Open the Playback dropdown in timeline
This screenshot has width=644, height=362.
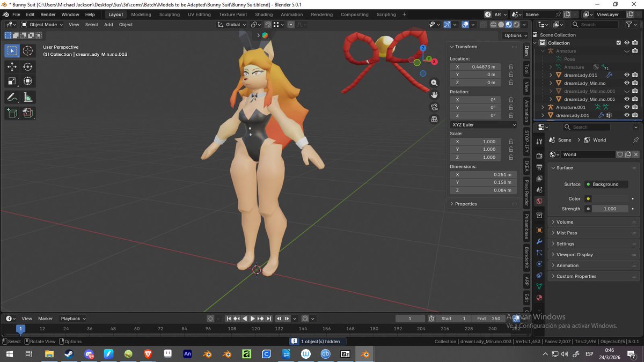pyautogui.click(x=73, y=319)
